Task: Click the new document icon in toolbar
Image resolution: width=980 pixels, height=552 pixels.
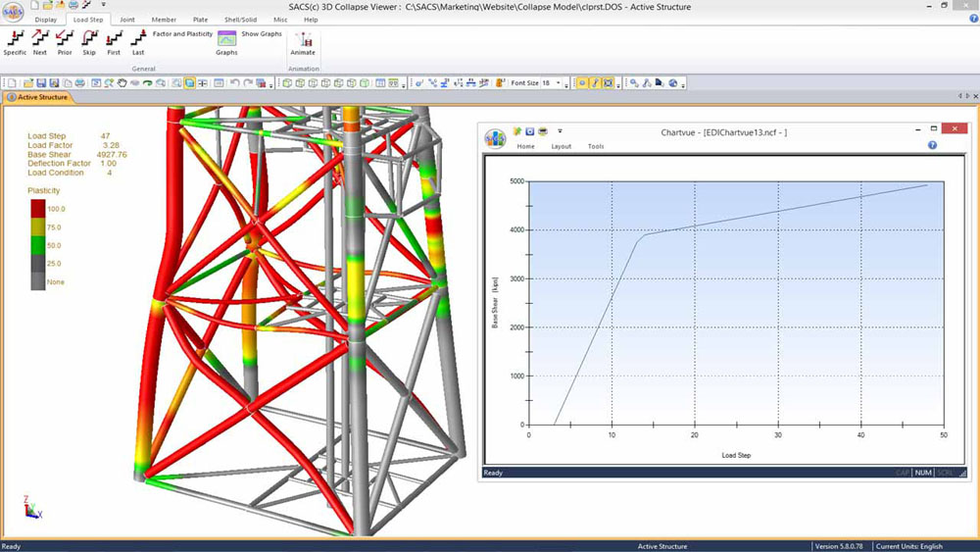Action: tap(12, 82)
